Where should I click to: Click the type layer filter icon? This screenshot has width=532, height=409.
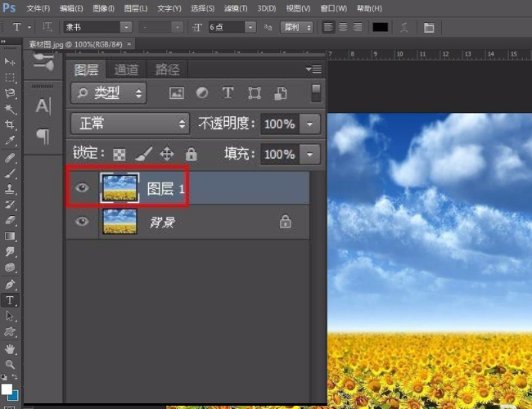click(x=228, y=93)
